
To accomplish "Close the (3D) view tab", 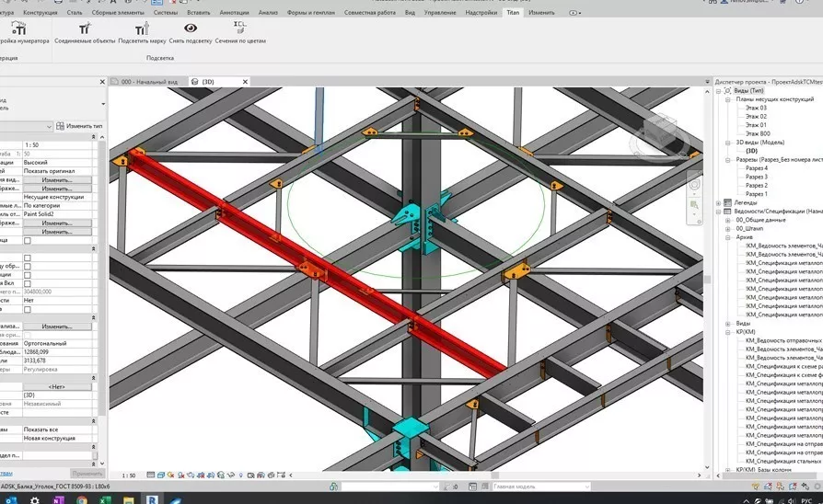I will point(244,82).
